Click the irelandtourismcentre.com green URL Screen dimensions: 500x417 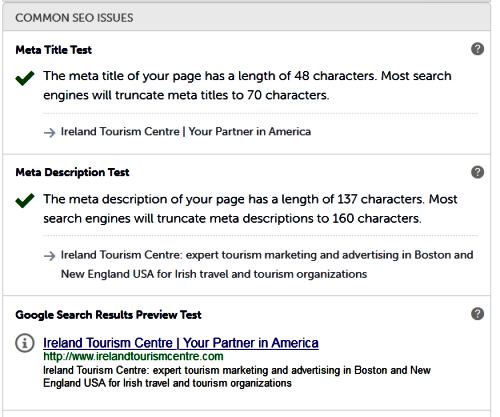tap(133, 356)
